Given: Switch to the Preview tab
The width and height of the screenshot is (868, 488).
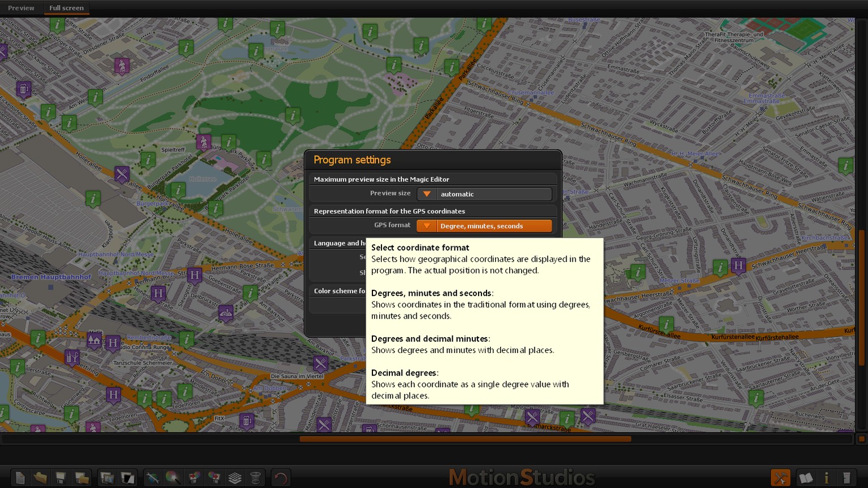Looking at the screenshot, I should 21,8.
